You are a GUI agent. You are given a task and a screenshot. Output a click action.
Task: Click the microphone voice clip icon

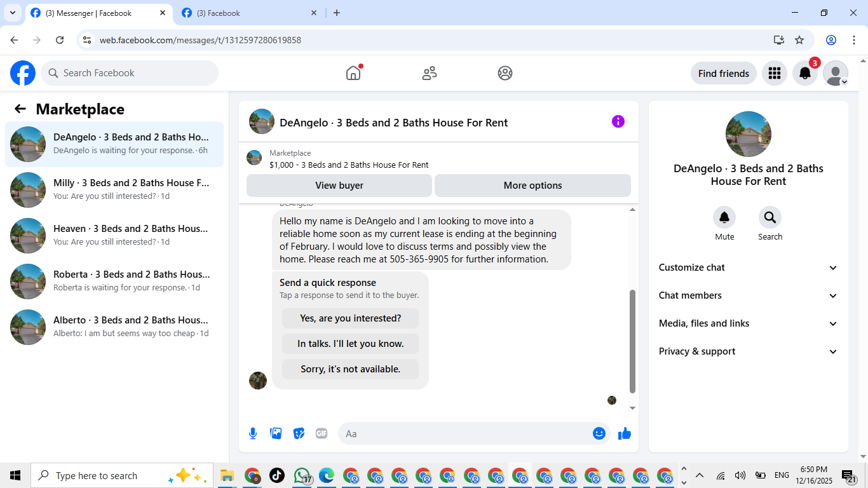[x=253, y=433]
